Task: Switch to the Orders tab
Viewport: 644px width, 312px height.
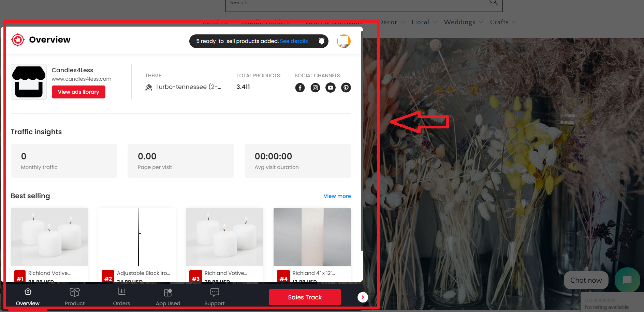Action: 121,297
